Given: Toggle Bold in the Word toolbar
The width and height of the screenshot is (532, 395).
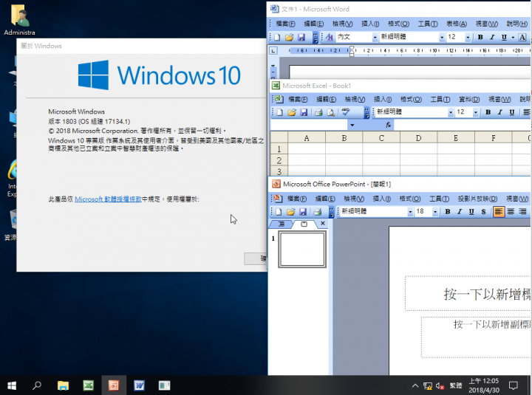Looking at the screenshot, I should click(480, 38).
